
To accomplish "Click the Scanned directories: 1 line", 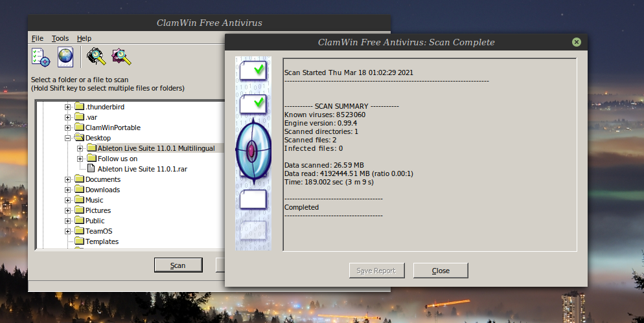I will coord(321,131).
